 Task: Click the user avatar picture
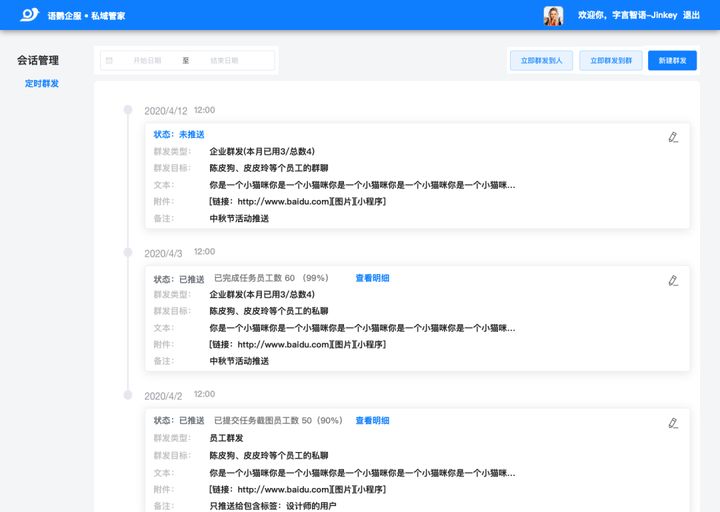[x=553, y=16]
